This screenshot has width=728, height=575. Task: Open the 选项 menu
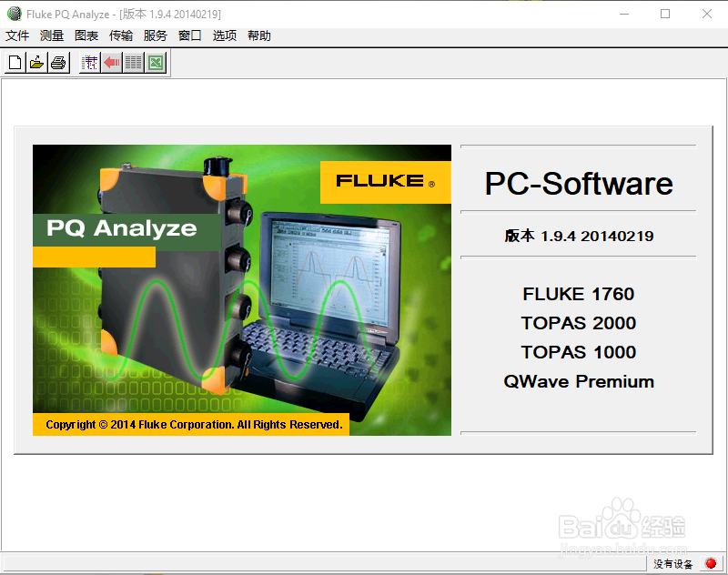coord(224,35)
